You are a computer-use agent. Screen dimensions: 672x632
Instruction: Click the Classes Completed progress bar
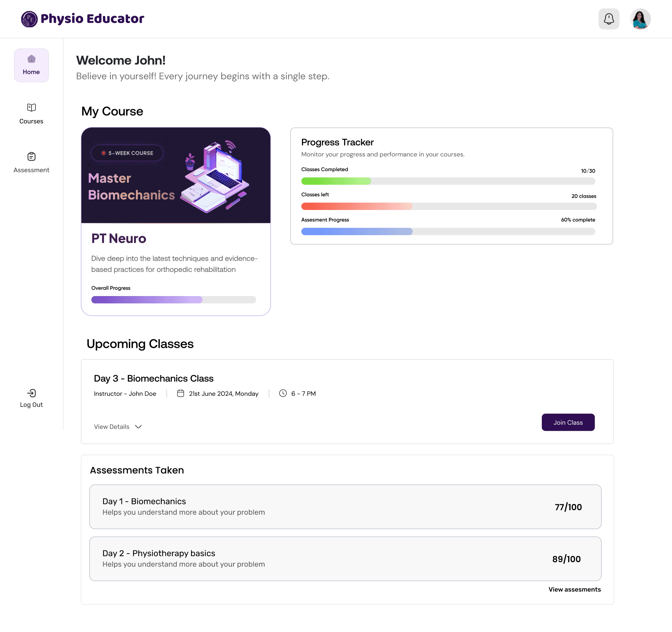point(448,181)
